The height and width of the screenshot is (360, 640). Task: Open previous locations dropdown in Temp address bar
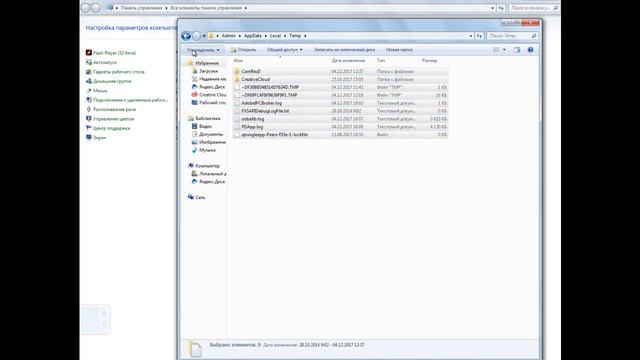(x=471, y=36)
